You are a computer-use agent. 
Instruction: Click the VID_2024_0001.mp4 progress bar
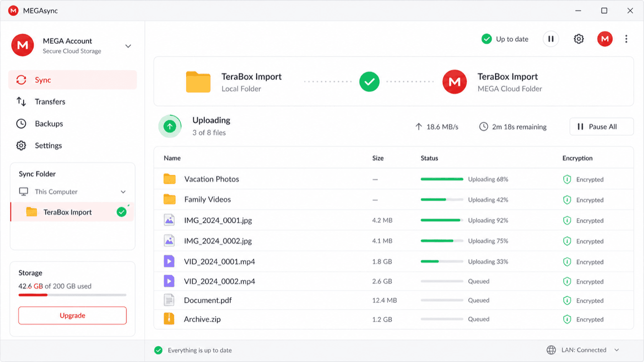(x=442, y=261)
